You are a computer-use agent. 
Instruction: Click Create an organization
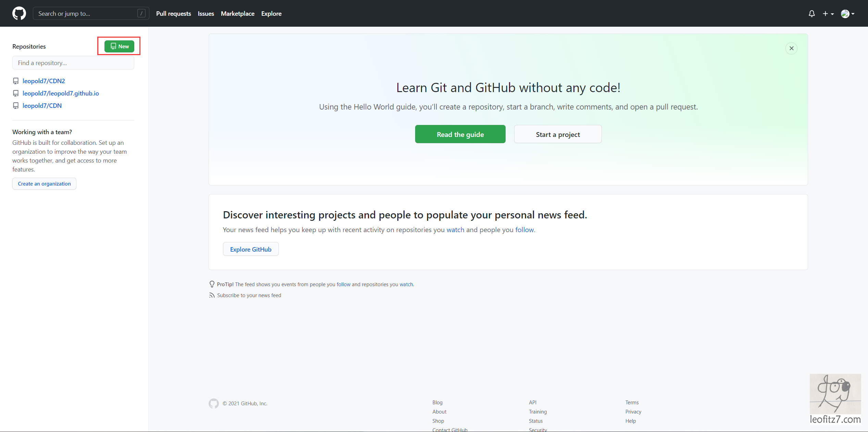[44, 183]
